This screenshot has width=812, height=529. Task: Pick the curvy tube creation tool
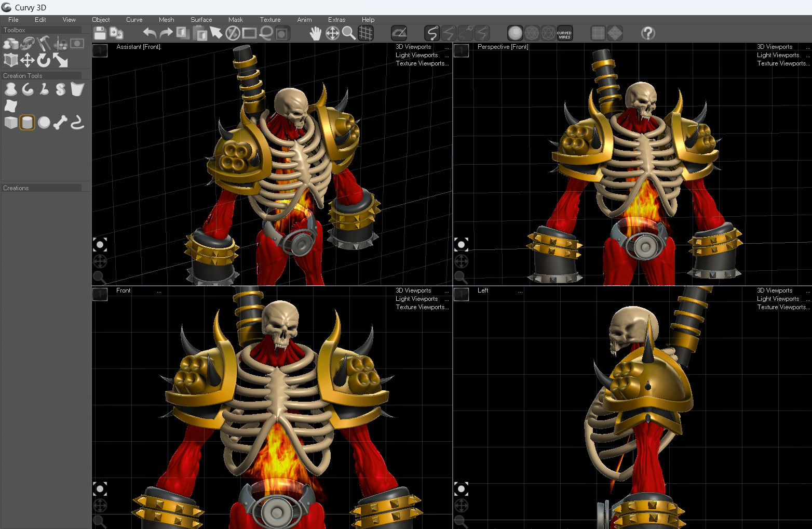[77, 123]
